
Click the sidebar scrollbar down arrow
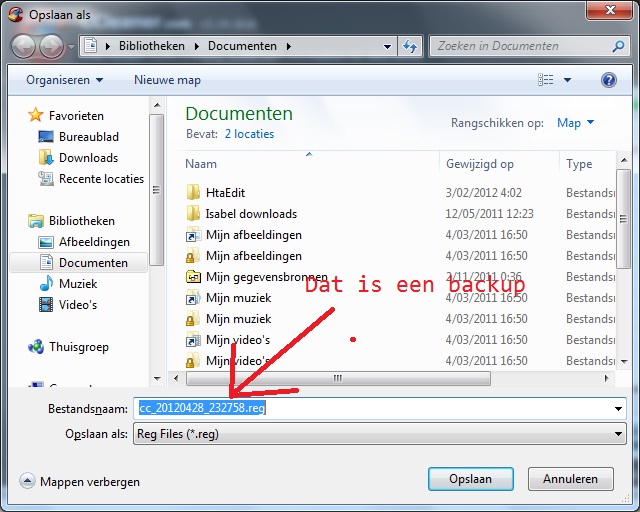click(x=157, y=379)
